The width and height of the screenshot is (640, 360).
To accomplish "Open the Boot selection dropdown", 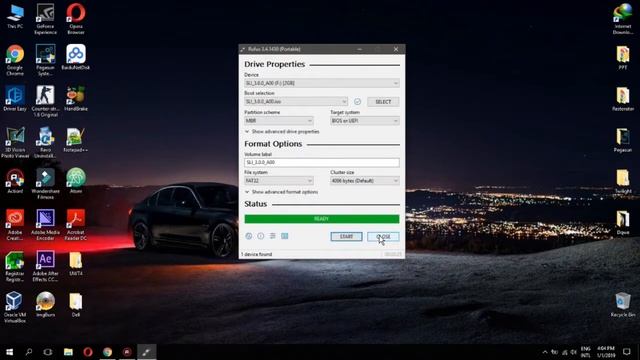I will point(296,102).
